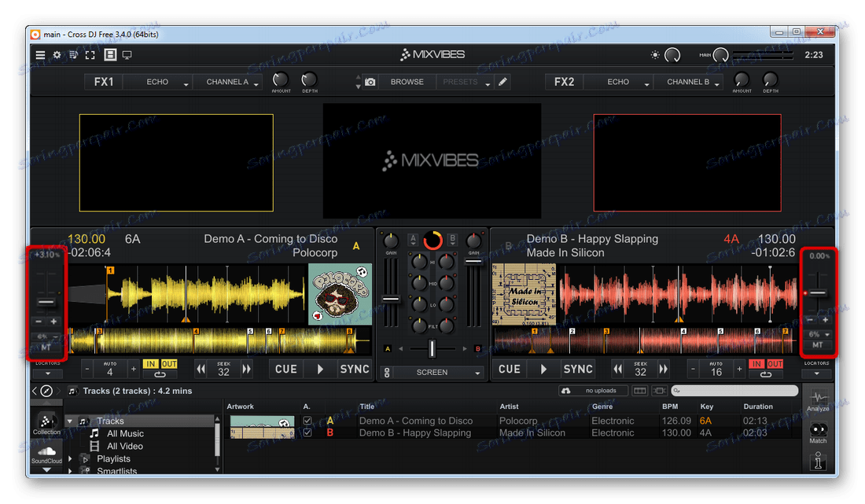
Task: Expand the Playlists tree node
Action: pos(71,458)
